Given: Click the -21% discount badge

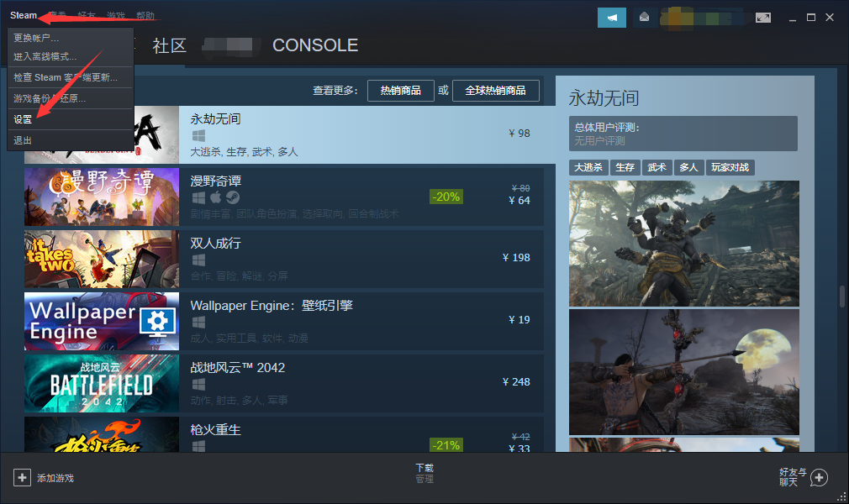Looking at the screenshot, I should [x=446, y=445].
